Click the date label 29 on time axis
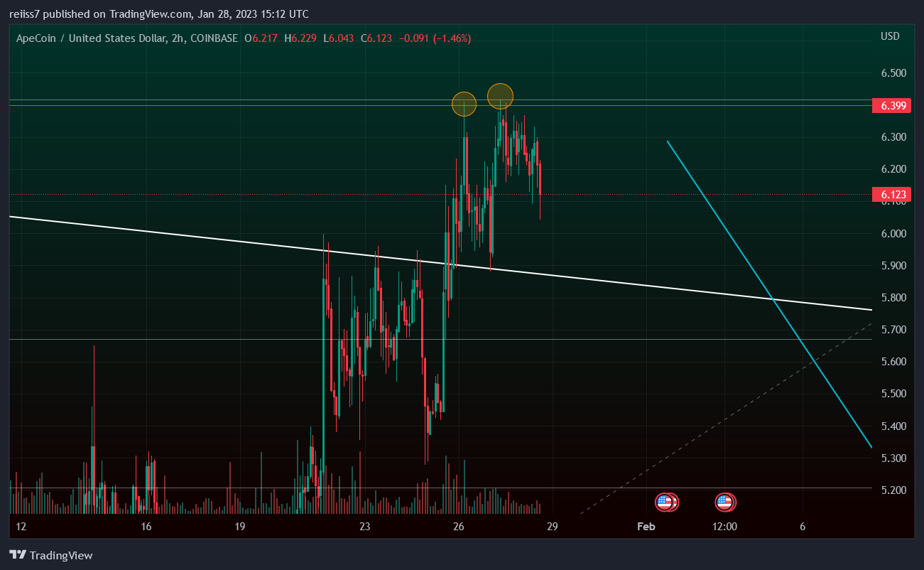The image size is (924, 570). [x=553, y=527]
